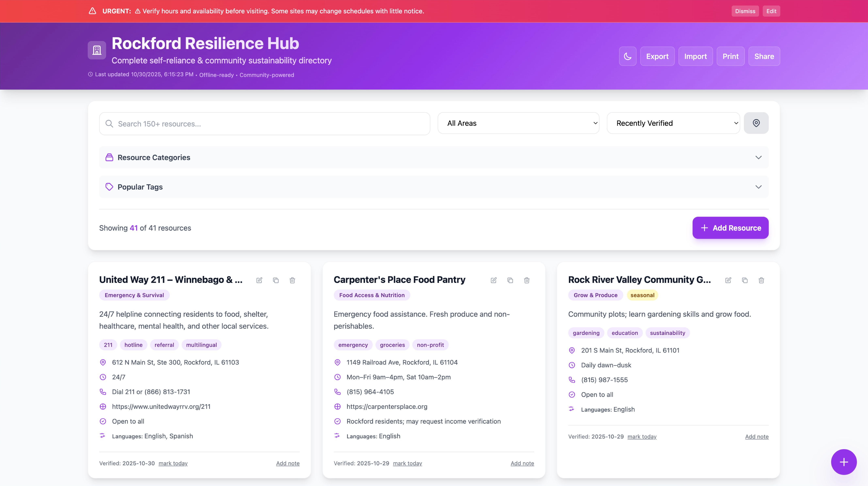Delete the United Way 211 card

[x=292, y=280]
